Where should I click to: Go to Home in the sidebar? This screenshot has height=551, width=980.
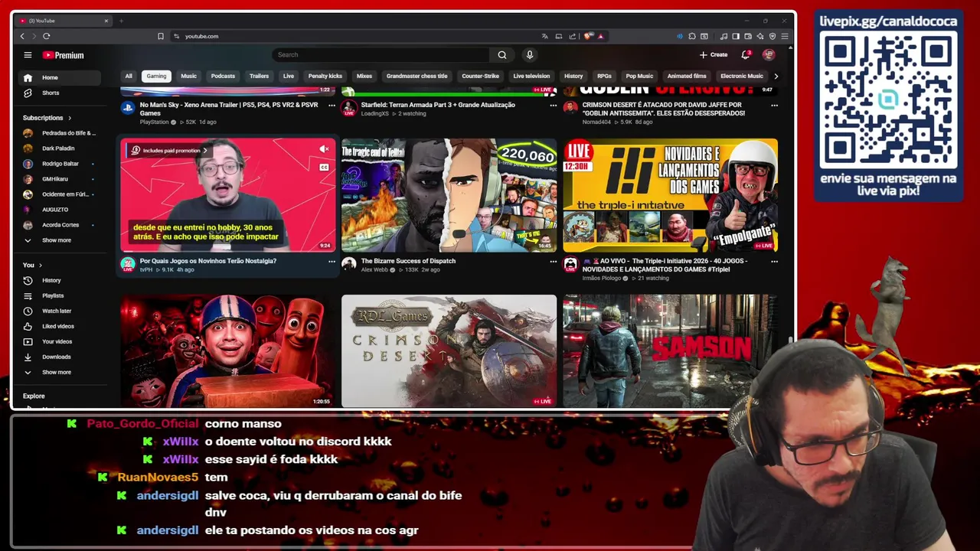pyautogui.click(x=60, y=77)
